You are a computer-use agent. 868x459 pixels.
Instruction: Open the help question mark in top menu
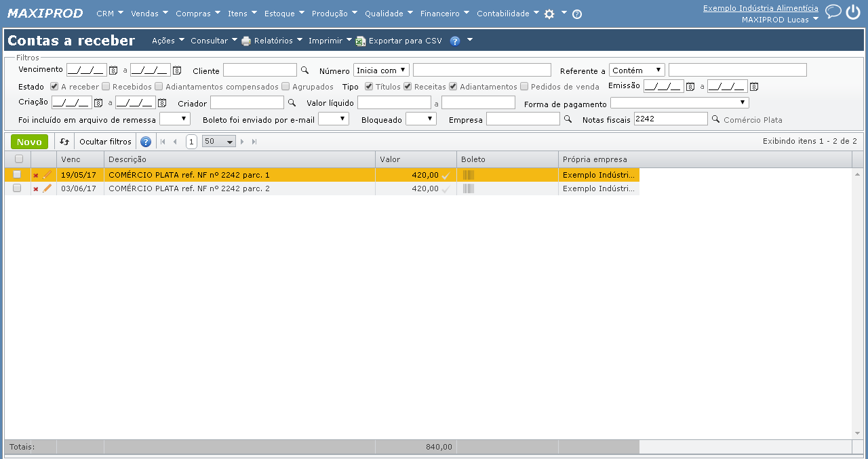point(577,14)
